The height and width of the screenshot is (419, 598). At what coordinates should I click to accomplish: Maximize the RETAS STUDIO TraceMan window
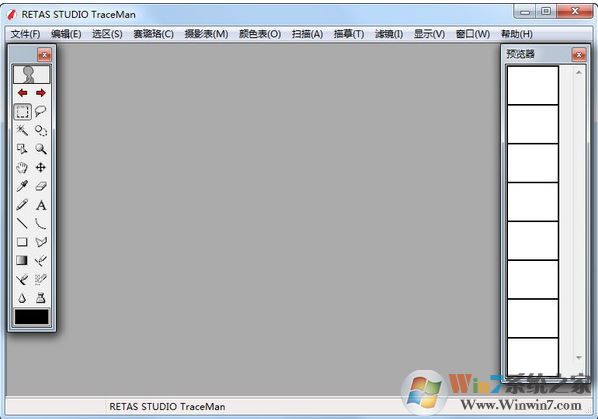click(x=546, y=12)
